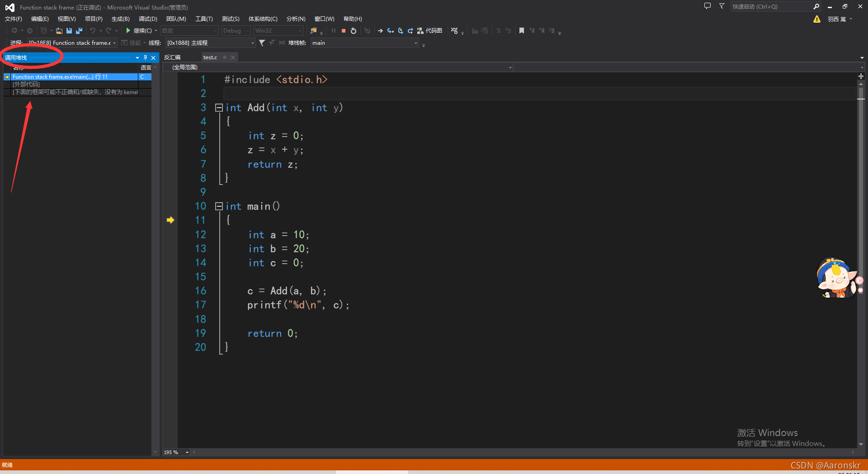Click the Undo arrow icon

coord(92,31)
